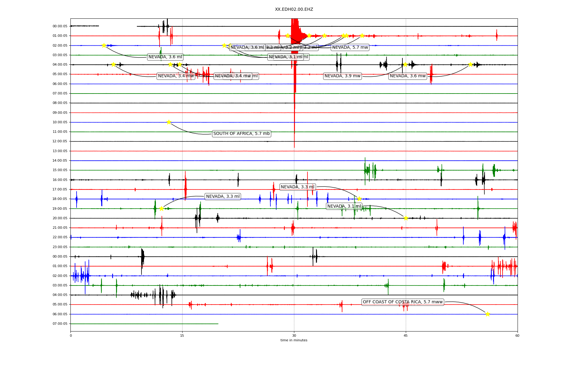The width and height of the screenshot is (588, 368).
Task: Select the OFF COAST OF COSTA RICA label
Action: 402,302
